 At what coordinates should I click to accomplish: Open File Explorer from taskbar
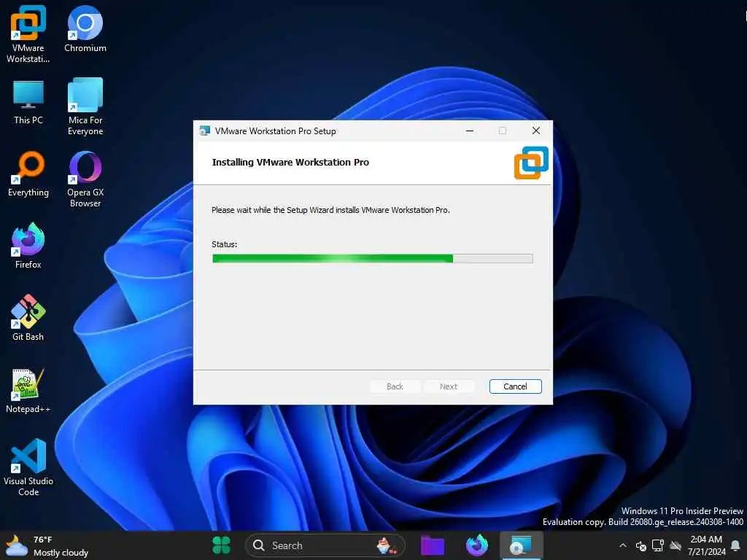433,545
